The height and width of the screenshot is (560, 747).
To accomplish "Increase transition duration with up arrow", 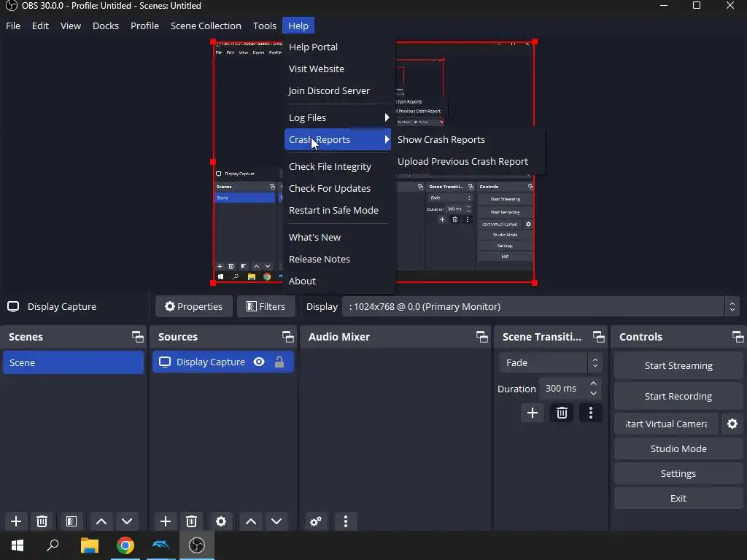I will (593, 384).
